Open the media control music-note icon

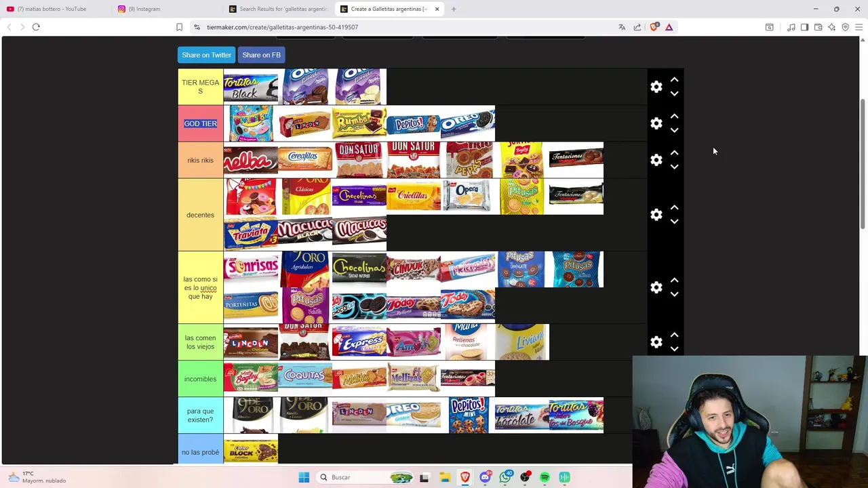pyautogui.click(x=791, y=27)
